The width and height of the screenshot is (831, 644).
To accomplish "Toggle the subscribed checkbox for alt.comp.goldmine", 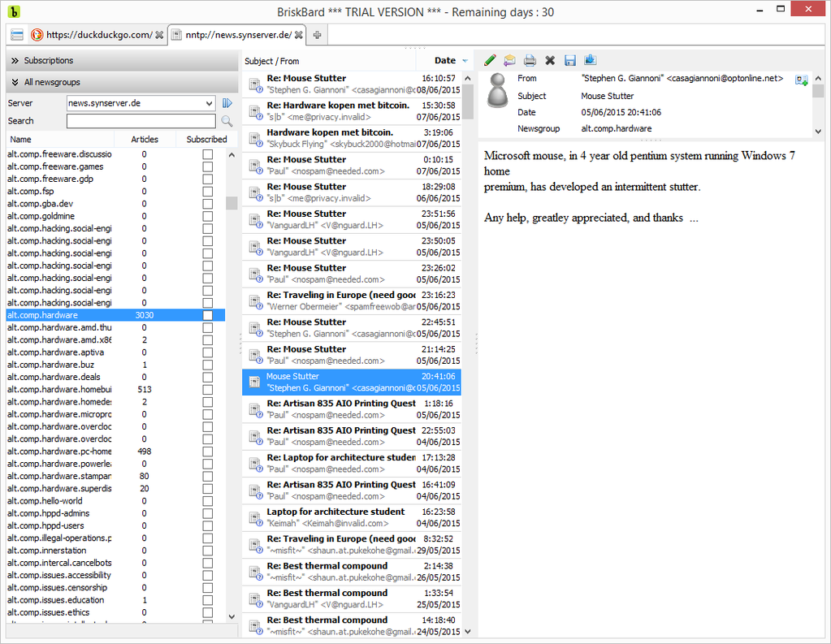I will [x=208, y=216].
